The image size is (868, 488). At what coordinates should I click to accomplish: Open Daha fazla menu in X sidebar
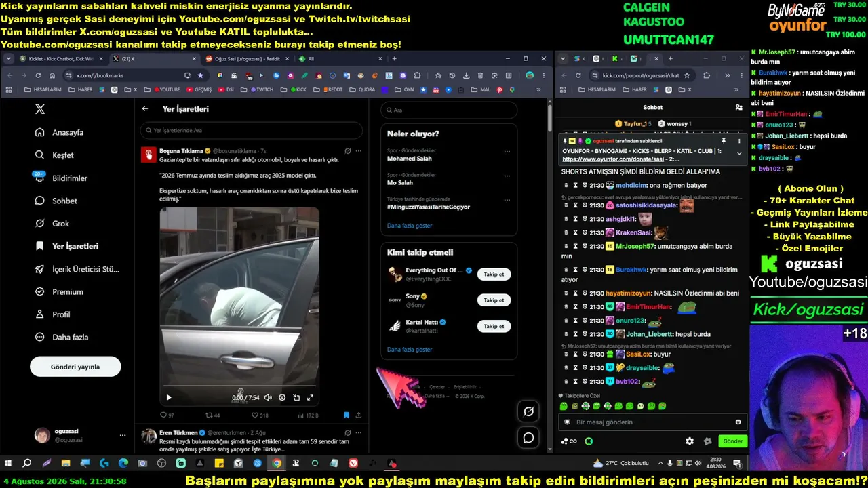61,337
